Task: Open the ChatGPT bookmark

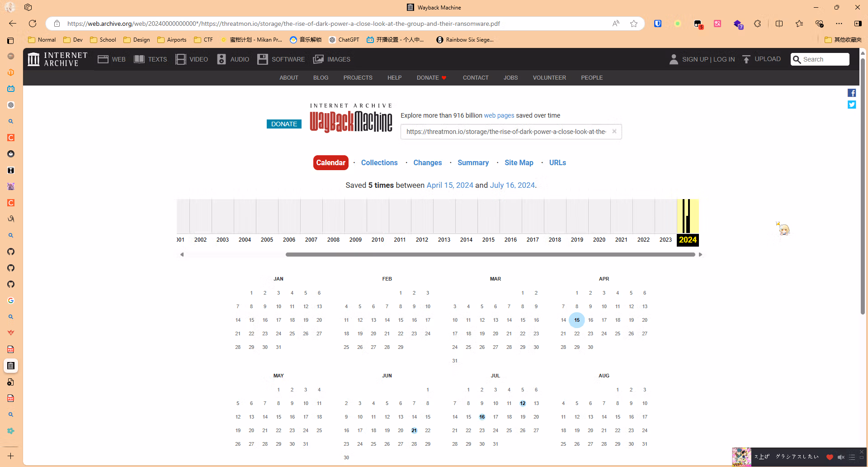Action: point(344,40)
